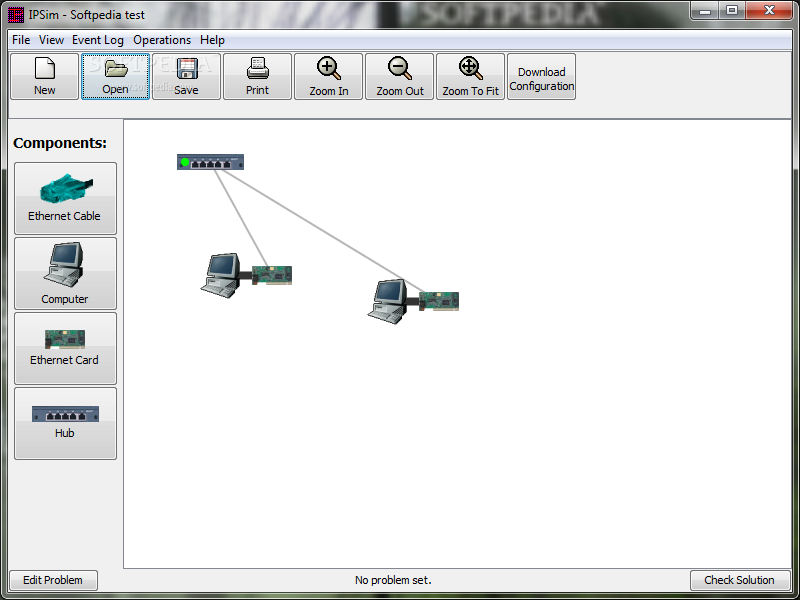
Task: Click the cable connecting the hub to the right computer
Action: [324, 231]
